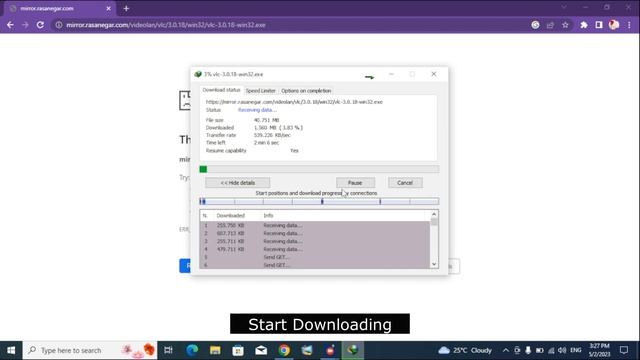Open Windows Start menu

[x=11, y=350]
